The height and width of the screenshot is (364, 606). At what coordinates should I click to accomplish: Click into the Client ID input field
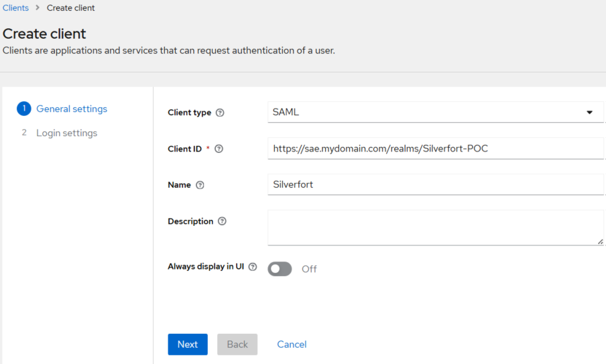click(436, 148)
